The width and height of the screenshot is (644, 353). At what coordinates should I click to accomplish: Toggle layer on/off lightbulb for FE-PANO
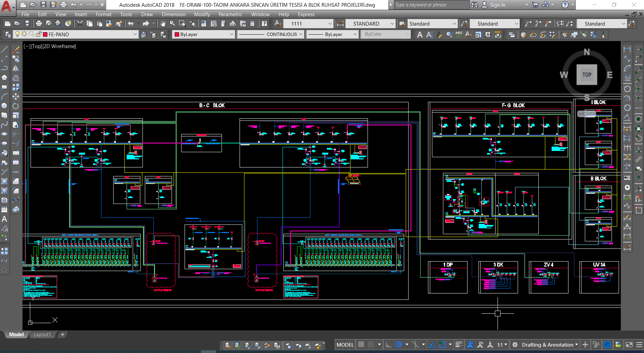(x=18, y=34)
